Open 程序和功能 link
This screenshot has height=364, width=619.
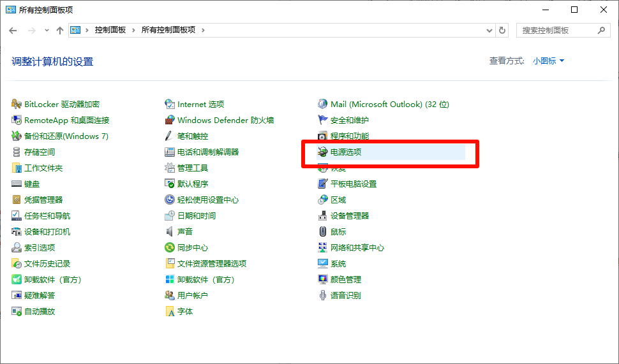tap(349, 136)
